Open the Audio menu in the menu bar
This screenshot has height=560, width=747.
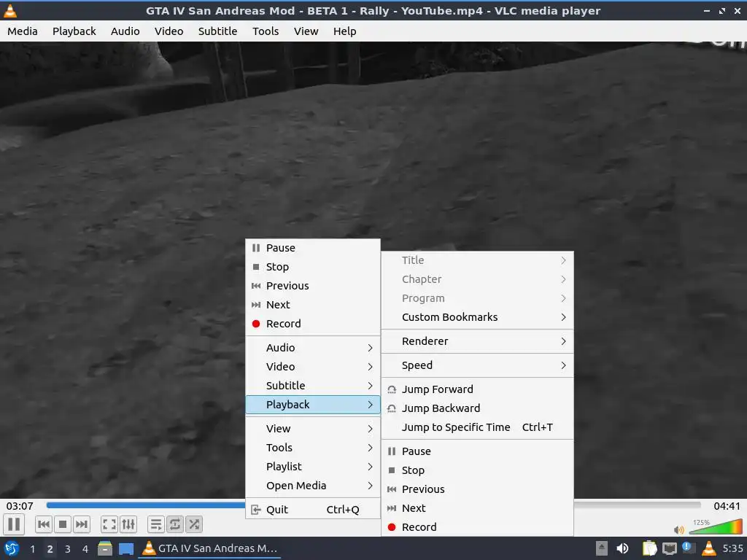[x=125, y=31]
